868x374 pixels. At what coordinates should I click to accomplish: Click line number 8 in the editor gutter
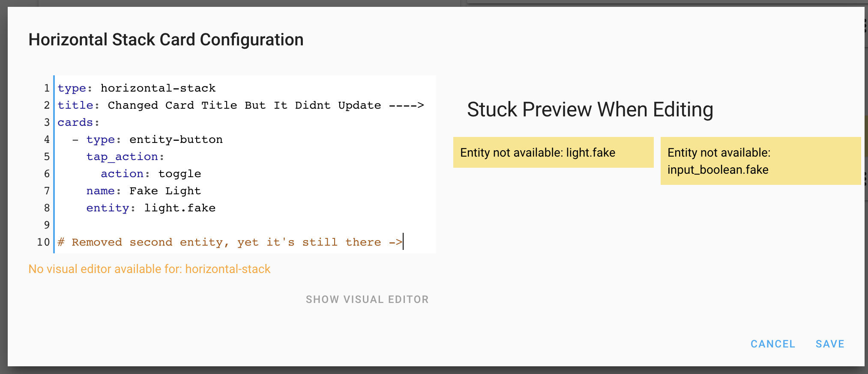tap(47, 208)
